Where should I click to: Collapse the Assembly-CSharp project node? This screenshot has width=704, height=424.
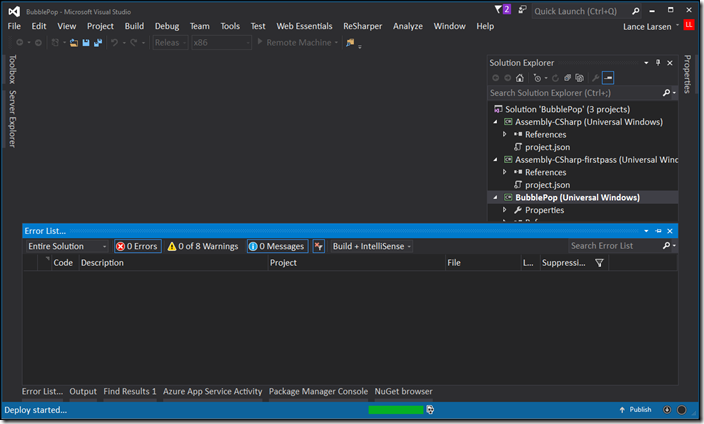click(x=496, y=122)
